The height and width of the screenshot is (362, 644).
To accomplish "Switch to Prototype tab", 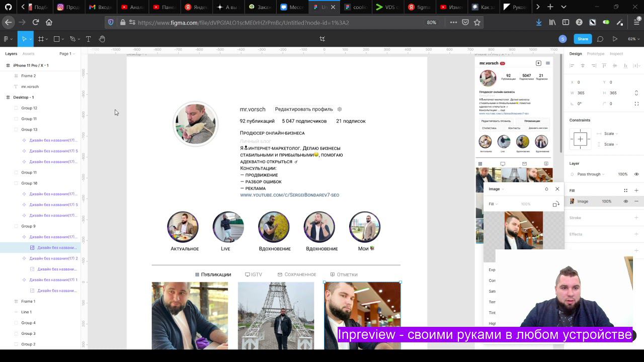I will click(x=596, y=54).
